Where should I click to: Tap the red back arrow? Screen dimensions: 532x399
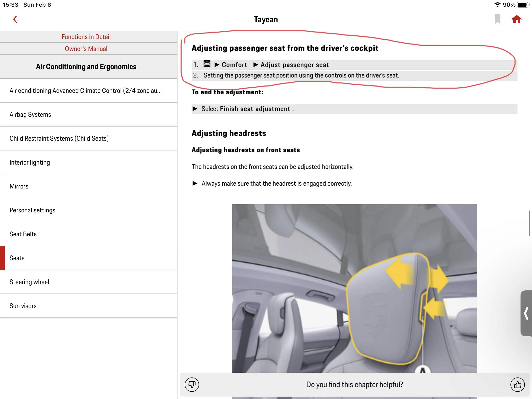[15, 19]
